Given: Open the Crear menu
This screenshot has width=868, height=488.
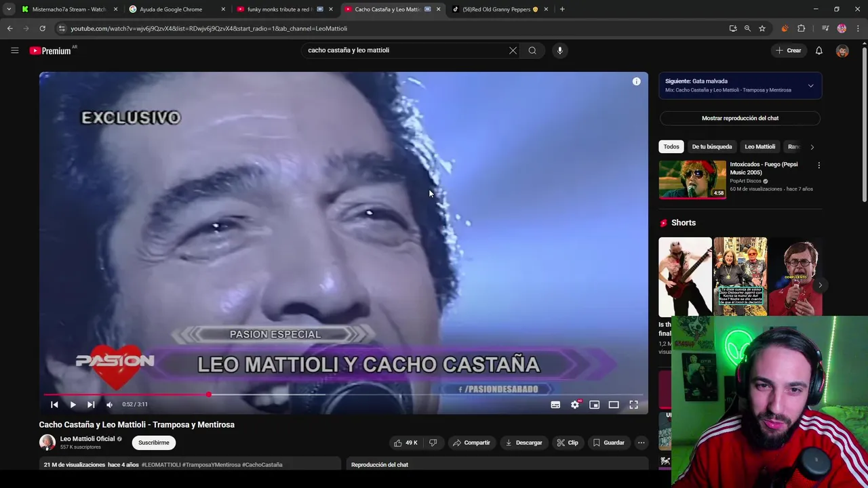Looking at the screenshot, I should click(789, 50).
